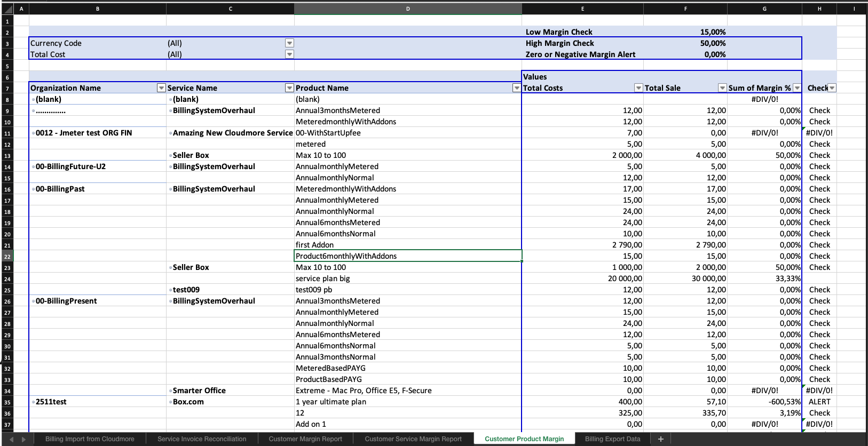Viewport: 868px width, 446px height.
Task: Click the Product Name filter arrow
Action: pyautogui.click(x=516, y=88)
